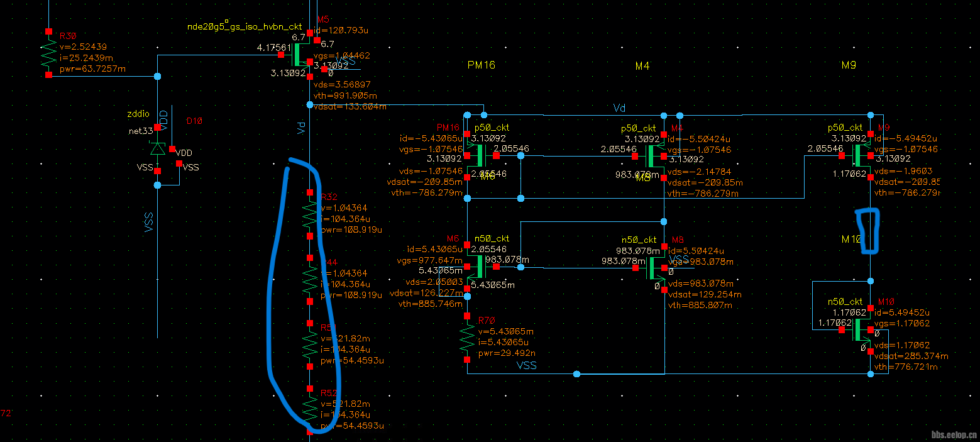Select the R30 resistor symbol

point(48,53)
